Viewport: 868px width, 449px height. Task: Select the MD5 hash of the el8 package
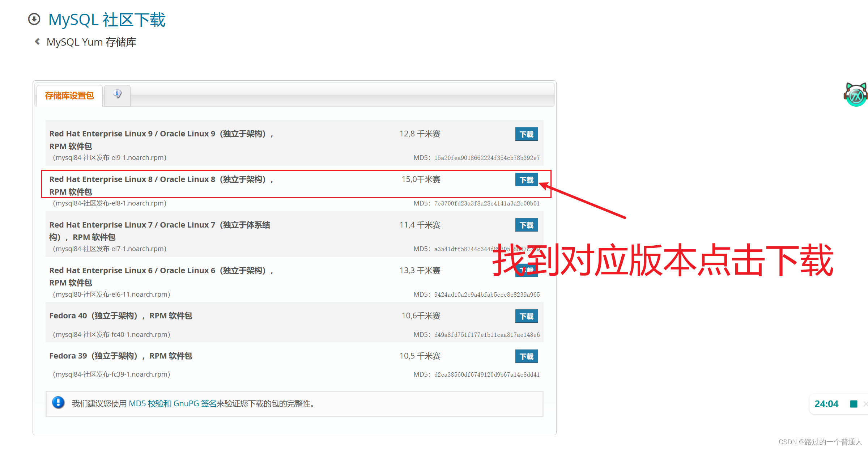click(x=486, y=203)
